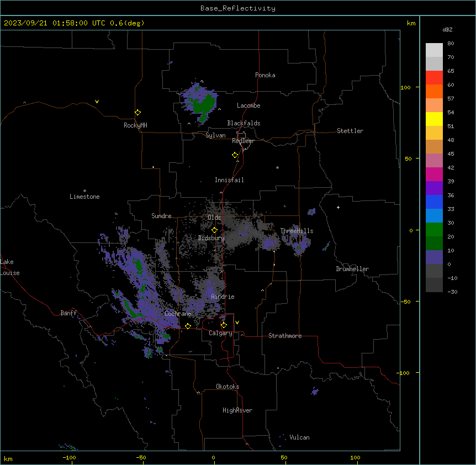This screenshot has width=476, height=465.
Task: Click the Calgary label
Action: point(220,333)
